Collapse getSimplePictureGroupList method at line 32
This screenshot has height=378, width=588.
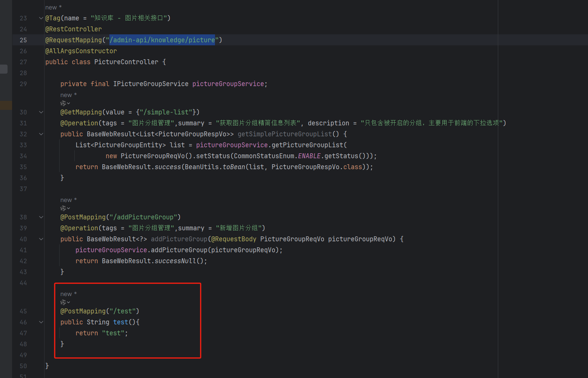pyautogui.click(x=41, y=134)
